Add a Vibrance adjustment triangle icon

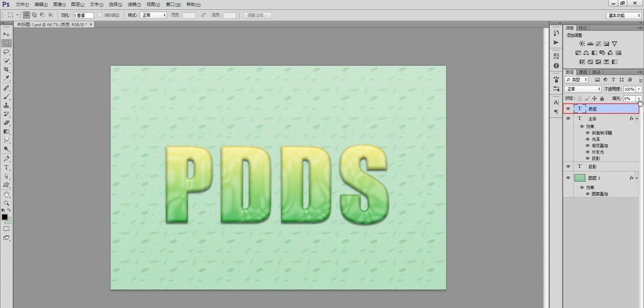tap(614, 44)
